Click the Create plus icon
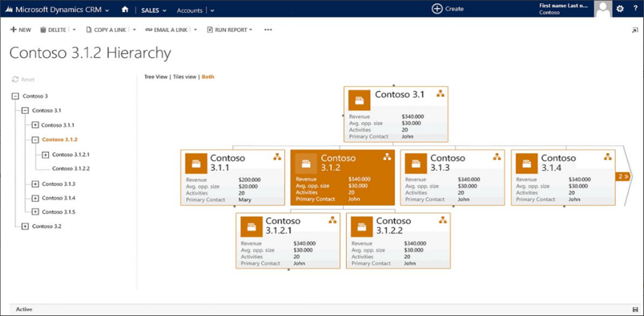 pos(437,9)
